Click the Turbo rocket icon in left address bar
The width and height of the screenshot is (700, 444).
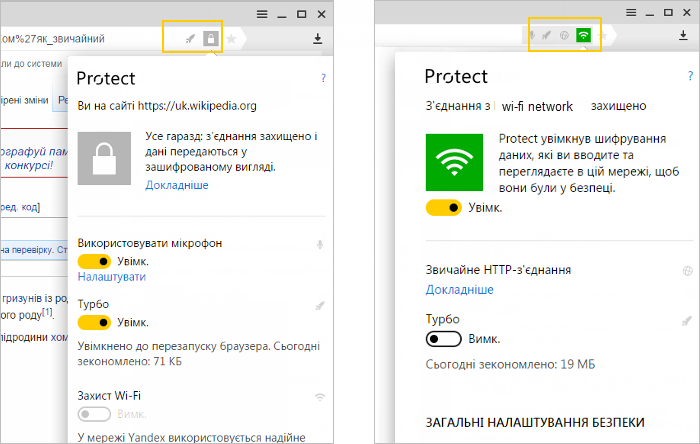pos(191,39)
